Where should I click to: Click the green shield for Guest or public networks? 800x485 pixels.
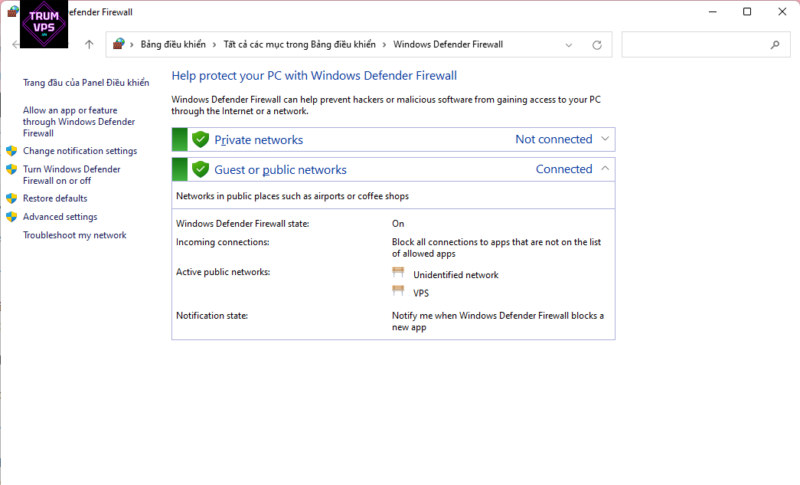(x=201, y=169)
